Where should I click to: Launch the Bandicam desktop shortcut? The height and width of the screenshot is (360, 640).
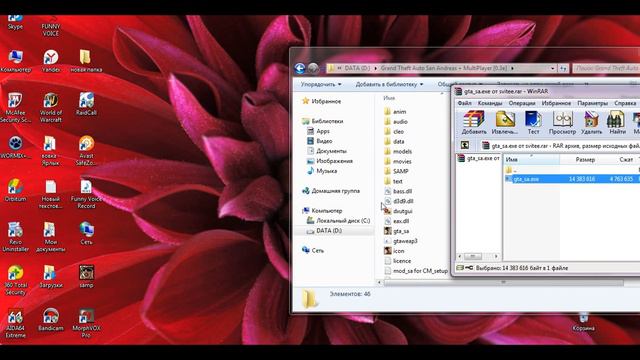coord(51,320)
